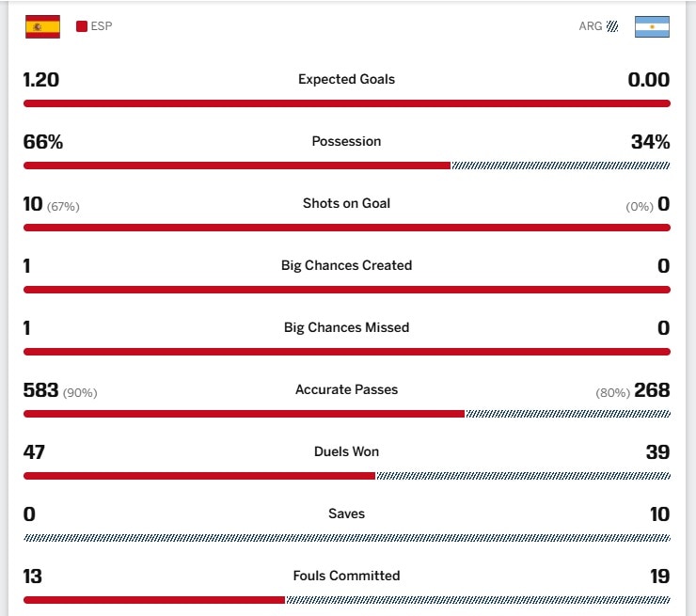Click the Expected Goals stat label

[x=347, y=79]
